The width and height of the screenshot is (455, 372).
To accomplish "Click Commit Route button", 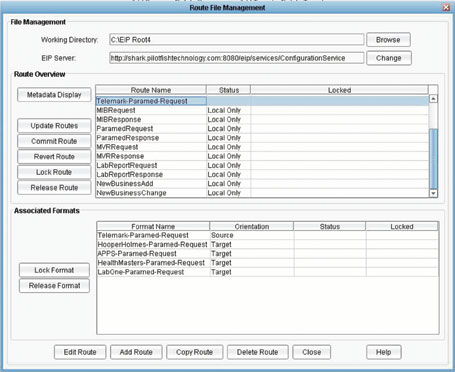I will (x=54, y=141).
